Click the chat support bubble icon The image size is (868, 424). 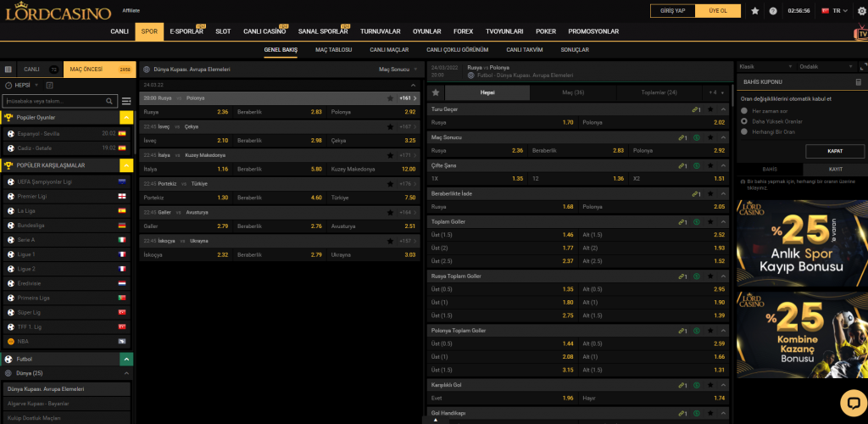click(x=849, y=402)
